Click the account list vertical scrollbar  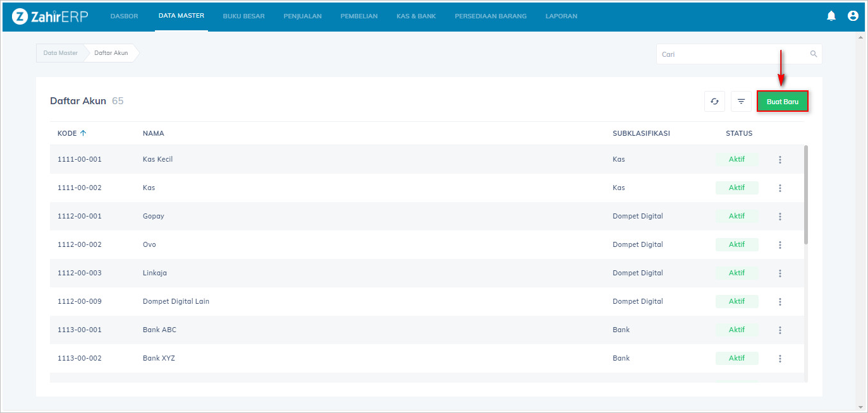pyautogui.click(x=805, y=196)
